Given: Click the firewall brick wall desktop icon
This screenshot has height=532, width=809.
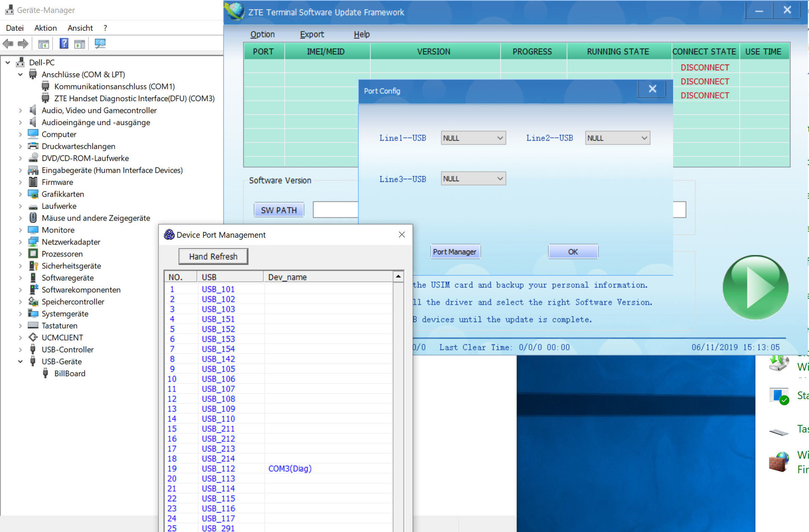Looking at the screenshot, I should [x=779, y=462].
